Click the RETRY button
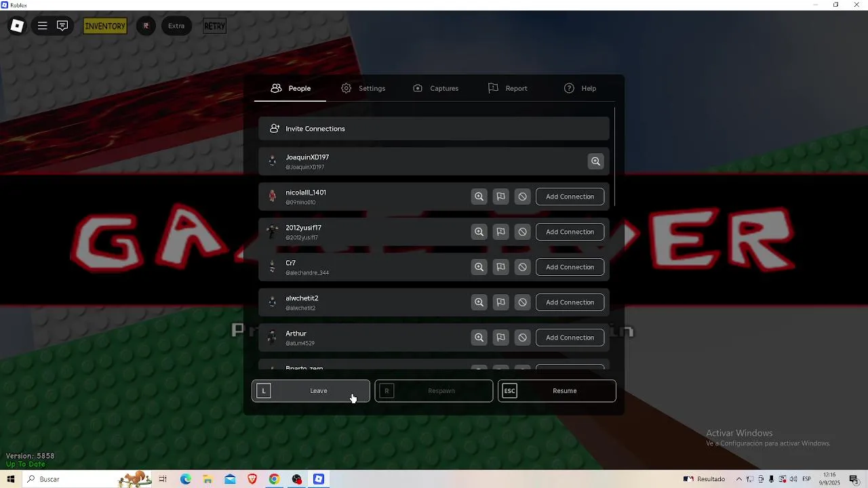This screenshot has height=488, width=868. tap(214, 26)
